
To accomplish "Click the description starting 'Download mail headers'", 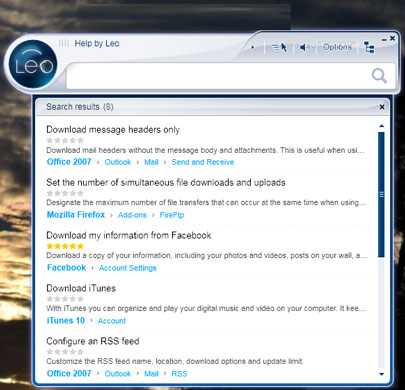I will (x=205, y=150).
